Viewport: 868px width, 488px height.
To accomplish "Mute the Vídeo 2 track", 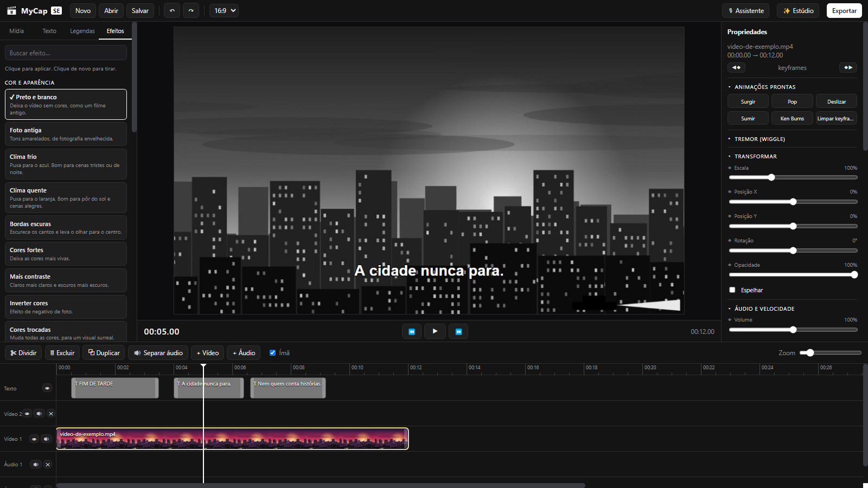I will point(39,414).
